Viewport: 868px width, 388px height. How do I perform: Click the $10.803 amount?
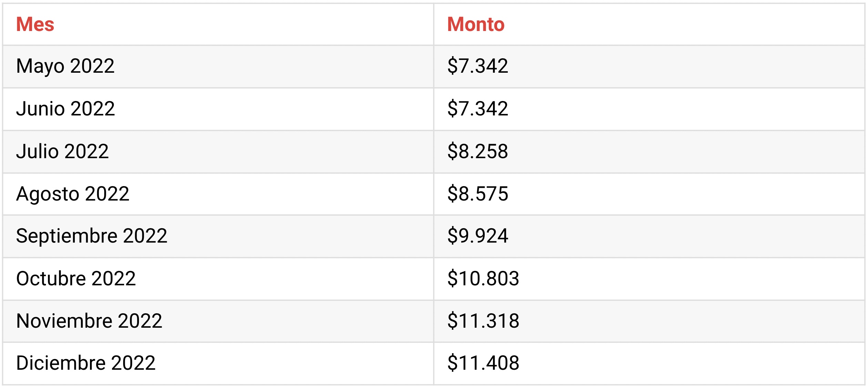(x=483, y=279)
